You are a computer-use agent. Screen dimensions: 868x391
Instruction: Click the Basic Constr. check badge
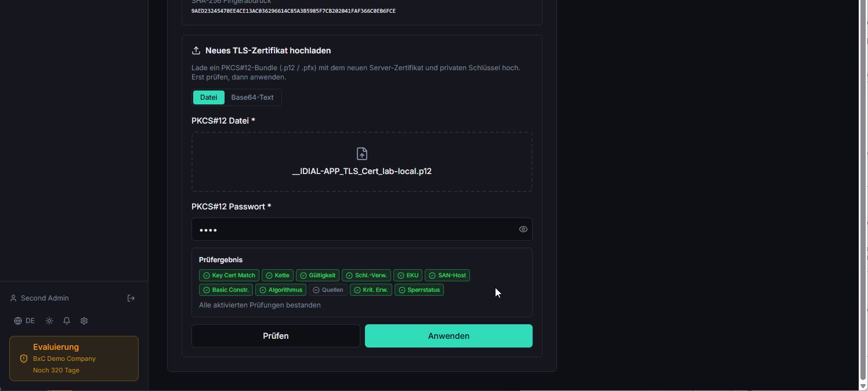pos(226,290)
